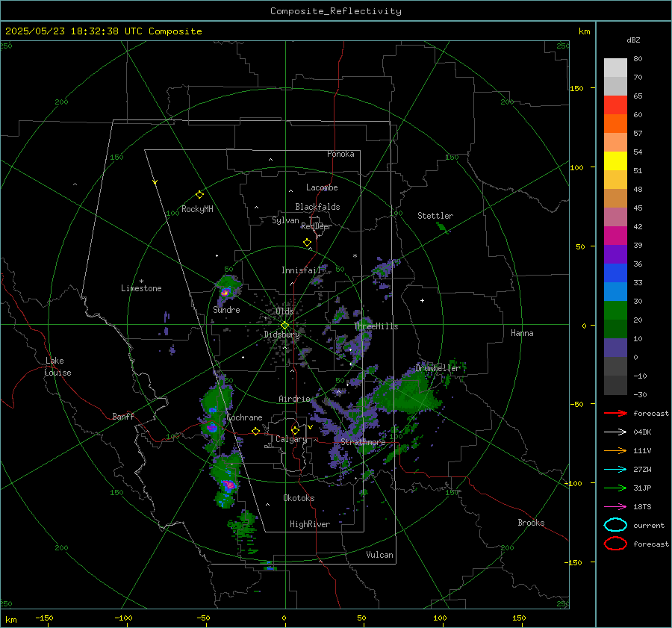Viewport: 672px width, 628px height.
Task: Click the intense storm cell near Sundre
Action: coord(225,293)
